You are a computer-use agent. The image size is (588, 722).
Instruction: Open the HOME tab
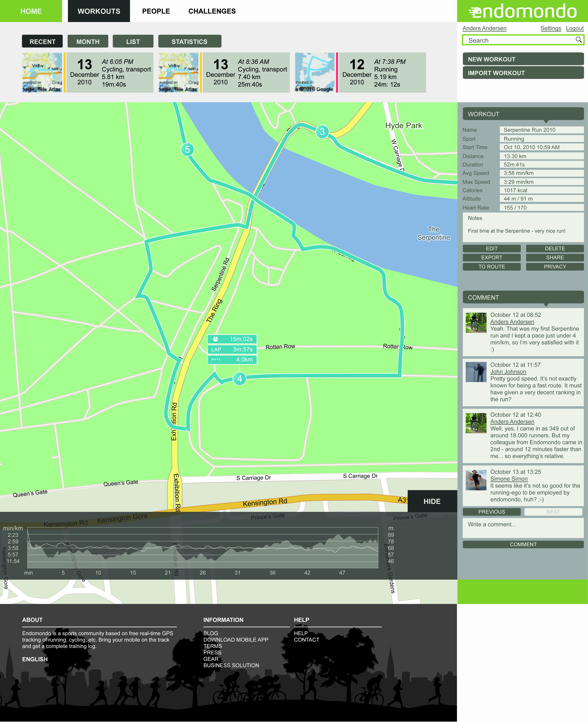pos(31,11)
